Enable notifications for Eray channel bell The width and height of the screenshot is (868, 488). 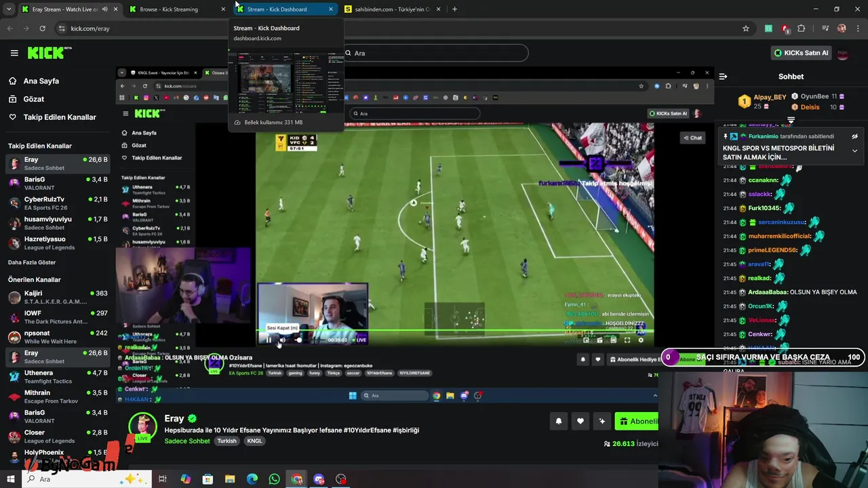(559, 421)
